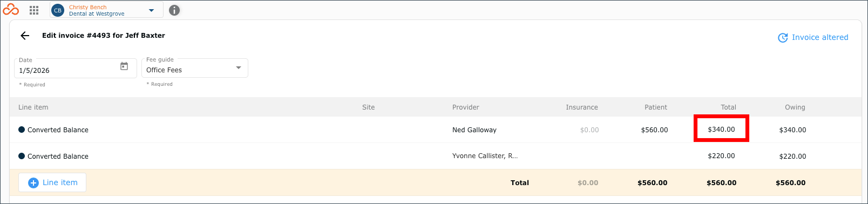Image resolution: width=868 pixels, height=204 pixels.
Task: Open the calendar date picker icon
Action: (124, 66)
